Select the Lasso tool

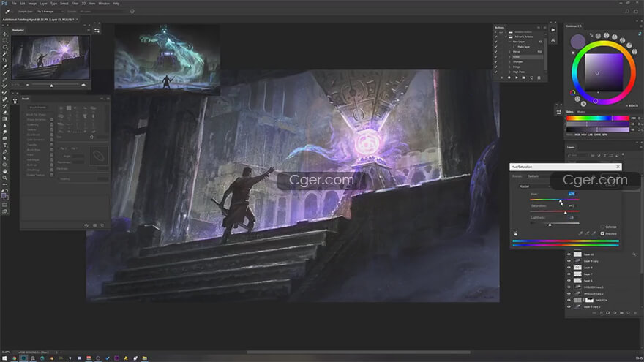4,48
